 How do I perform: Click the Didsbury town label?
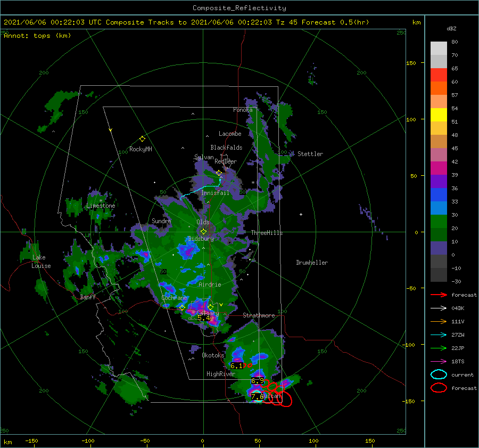click(x=201, y=239)
